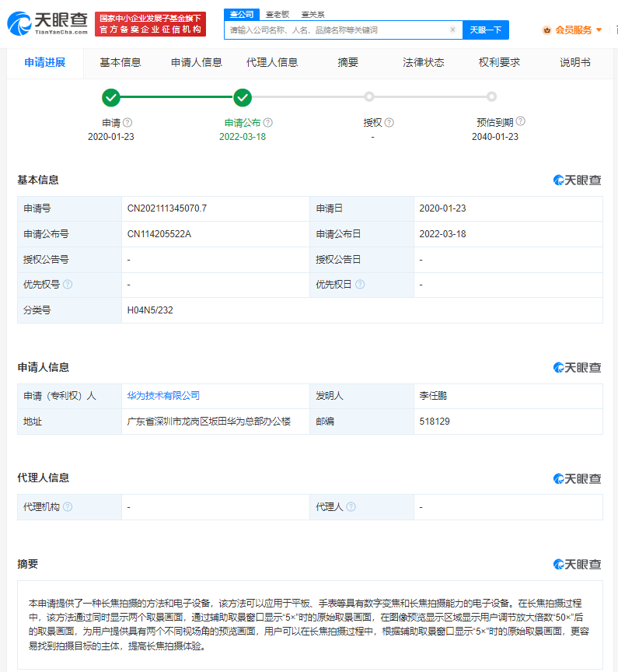Open the 会员服务 link
This screenshot has height=672, width=618.
pyautogui.click(x=574, y=30)
